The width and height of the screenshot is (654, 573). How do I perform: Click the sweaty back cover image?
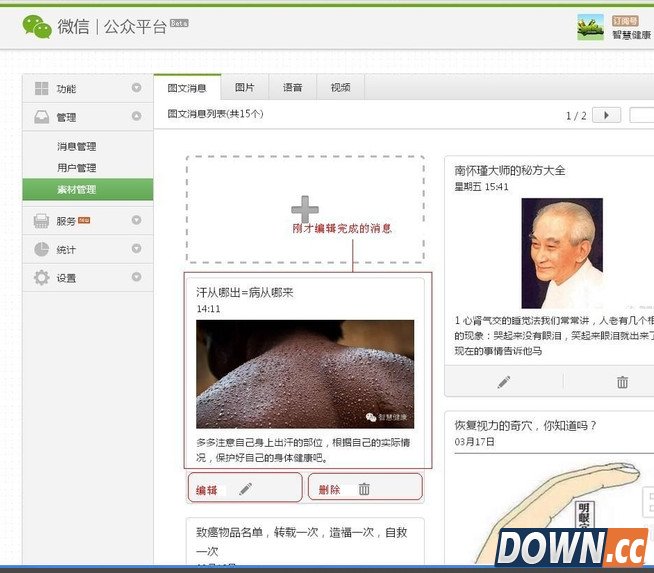click(305, 374)
